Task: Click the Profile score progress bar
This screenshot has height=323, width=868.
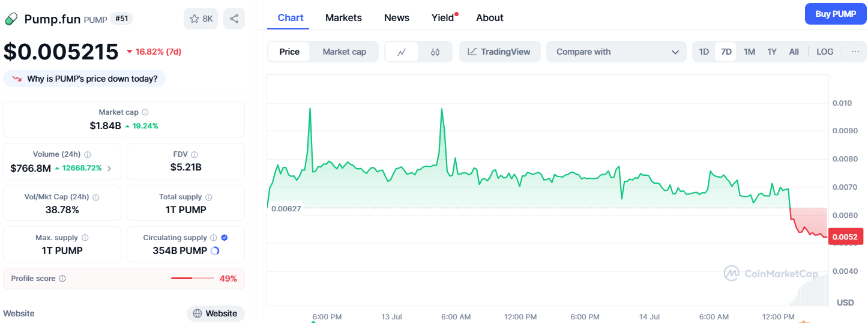Action: [x=192, y=279]
